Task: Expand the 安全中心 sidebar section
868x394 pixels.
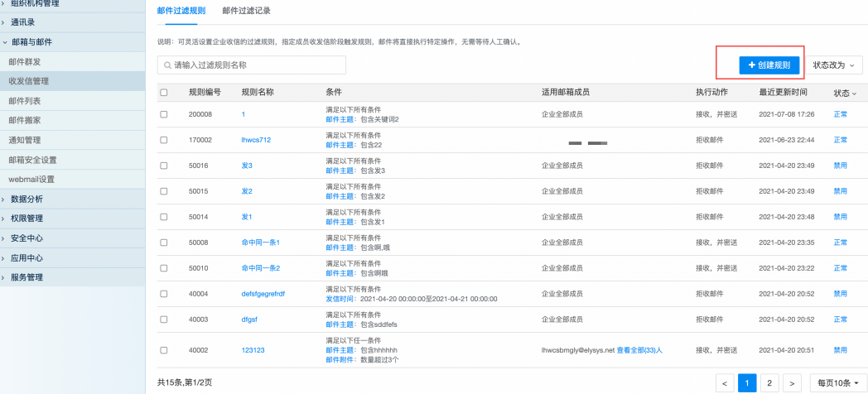Action: tap(73, 238)
